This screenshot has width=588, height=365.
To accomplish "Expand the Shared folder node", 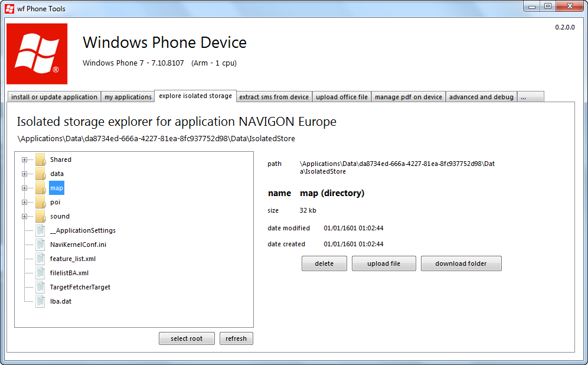I will (24, 160).
